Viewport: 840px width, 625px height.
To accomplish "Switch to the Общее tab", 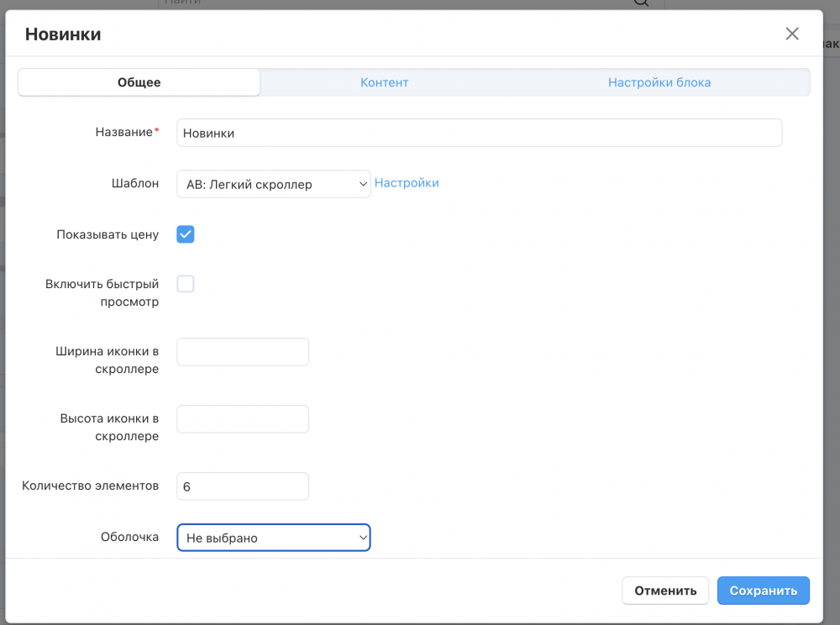I will 139,82.
